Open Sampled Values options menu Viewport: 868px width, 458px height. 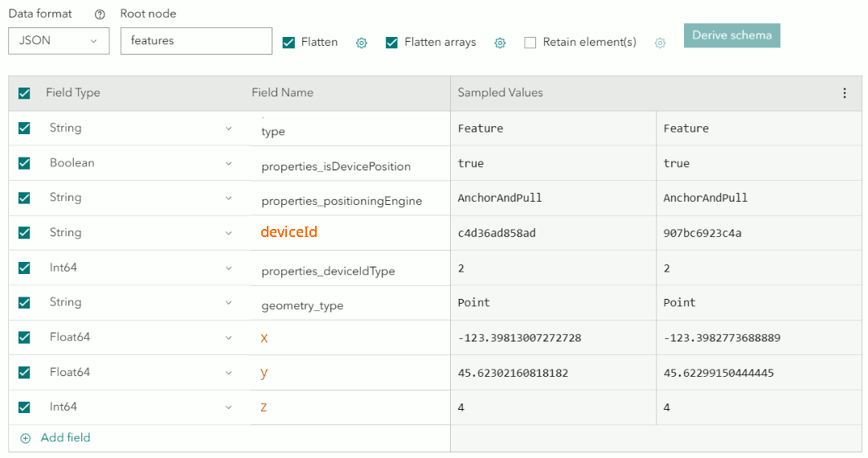844,93
